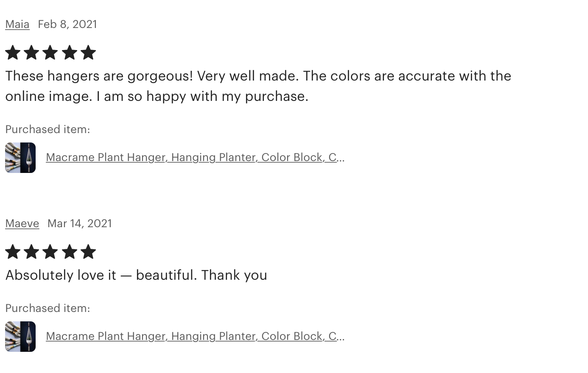Click product thumbnail in Maeve's review
This screenshot has width=588, height=373.
point(20,337)
